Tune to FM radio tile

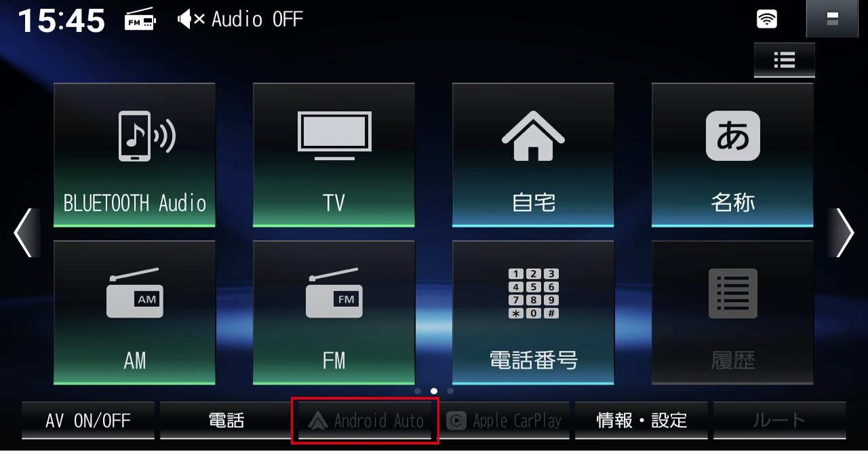(x=334, y=313)
